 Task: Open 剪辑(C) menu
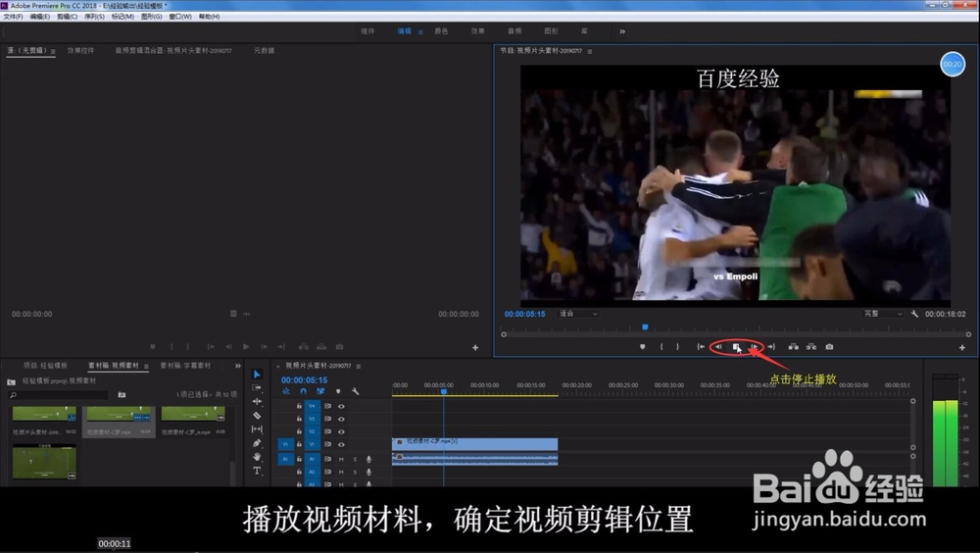coord(67,17)
